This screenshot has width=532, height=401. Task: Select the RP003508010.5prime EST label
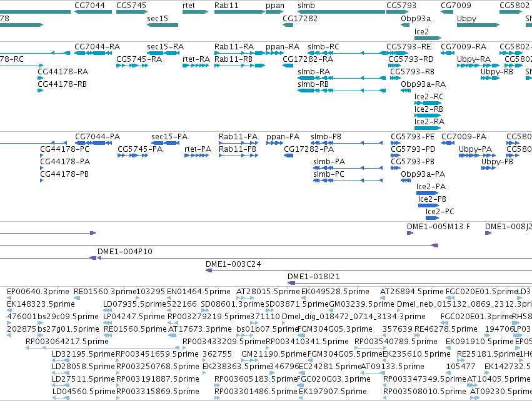click(424, 392)
